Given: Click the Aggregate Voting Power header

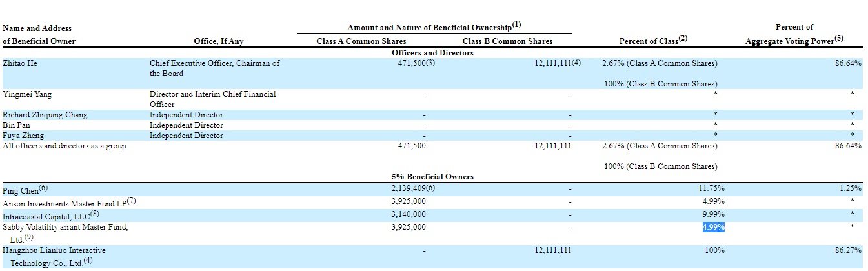Looking at the screenshot, I should (794, 41).
